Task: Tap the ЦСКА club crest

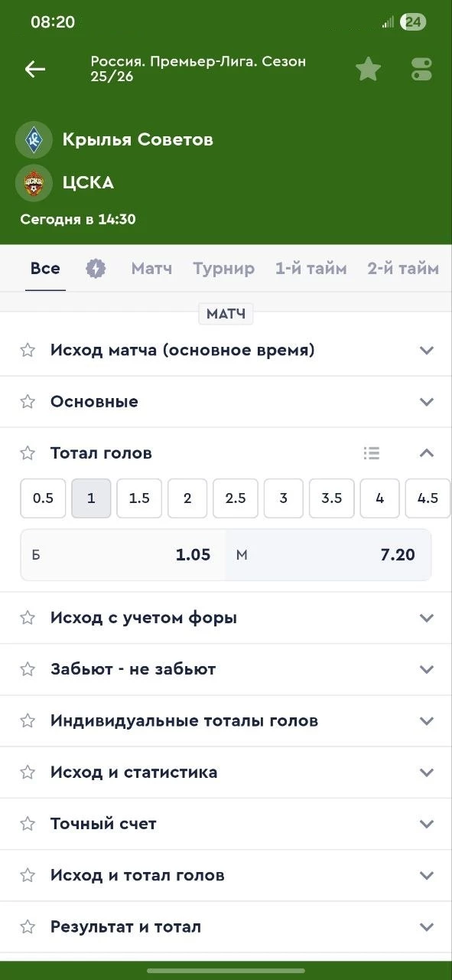Action: [x=34, y=183]
